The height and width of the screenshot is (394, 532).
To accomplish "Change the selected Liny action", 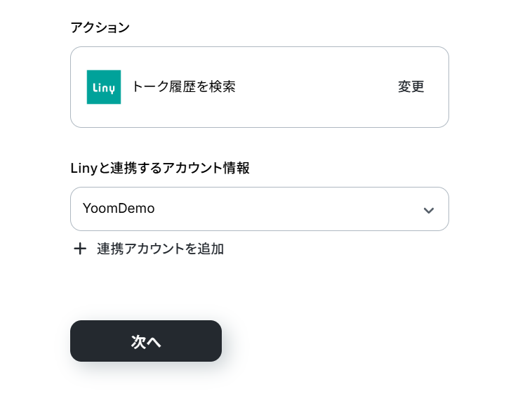I will 411,87.
